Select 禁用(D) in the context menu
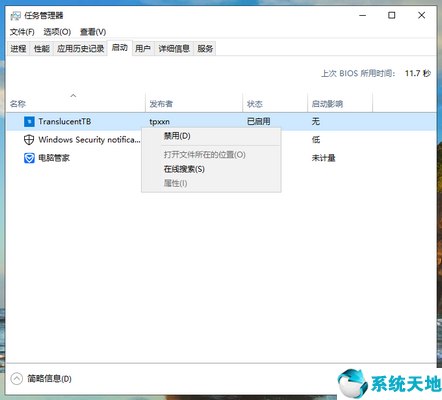The height and width of the screenshot is (400, 442). pos(177,136)
